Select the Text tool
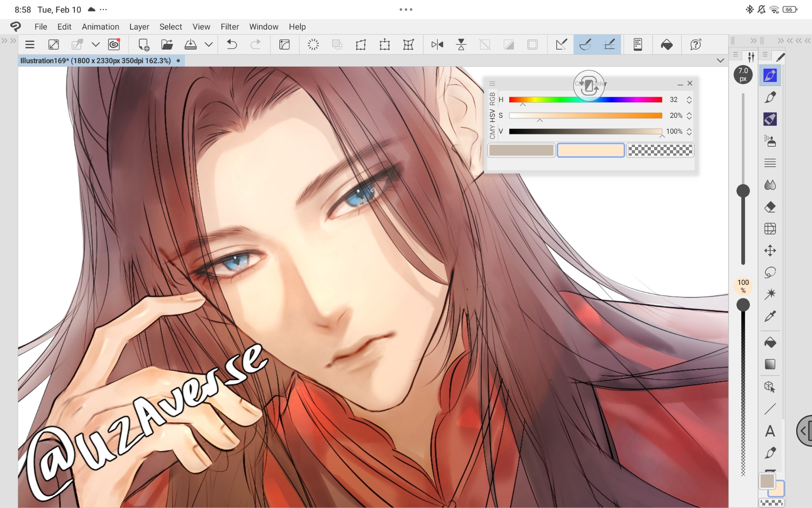Screen dimensions: 812x508 point(770,431)
